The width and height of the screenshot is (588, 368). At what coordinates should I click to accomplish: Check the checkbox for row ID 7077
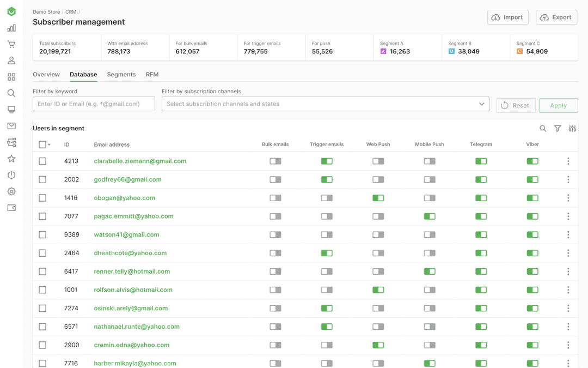coord(42,216)
